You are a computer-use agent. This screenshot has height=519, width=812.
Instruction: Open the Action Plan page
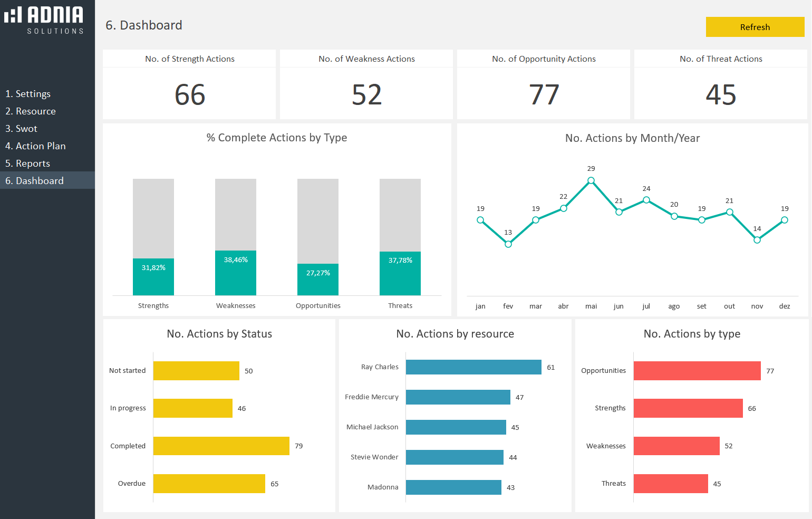click(35, 146)
